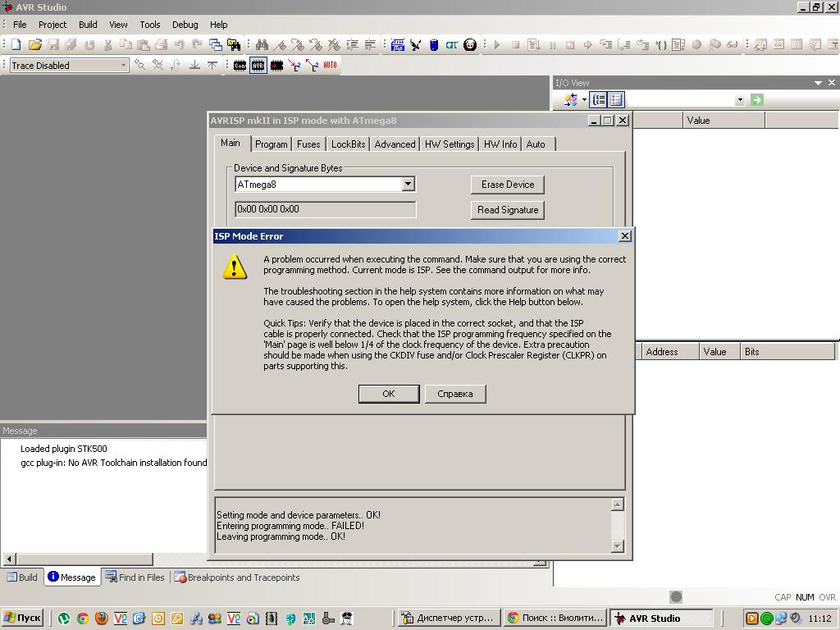Image resolution: width=840 pixels, height=630 pixels.
Task: Open the Debug menu
Action: click(x=185, y=25)
